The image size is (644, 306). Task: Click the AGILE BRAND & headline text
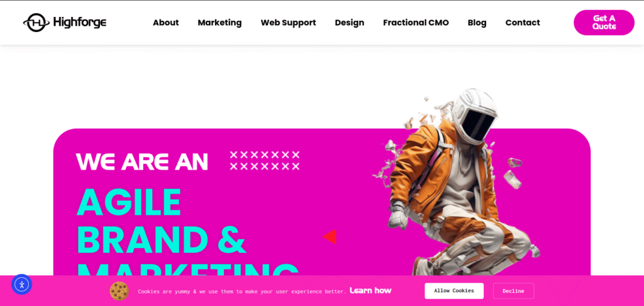(x=162, y=221)
